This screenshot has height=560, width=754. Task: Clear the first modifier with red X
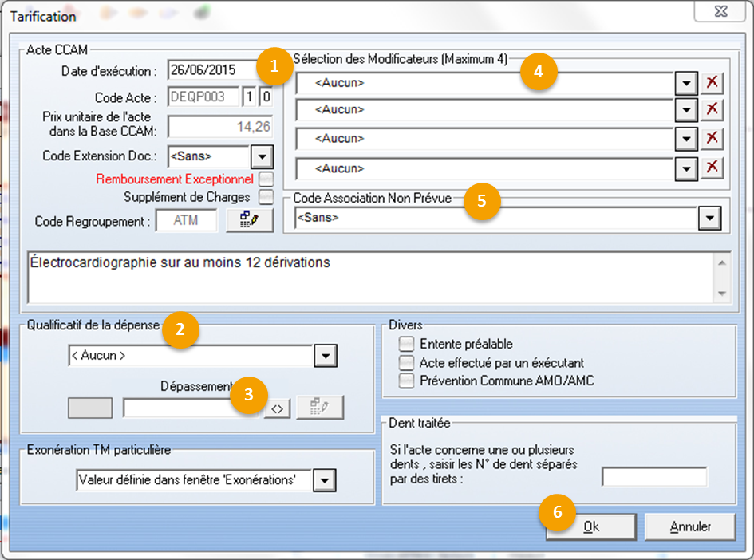pyautogui.click(x=711, y=83)
